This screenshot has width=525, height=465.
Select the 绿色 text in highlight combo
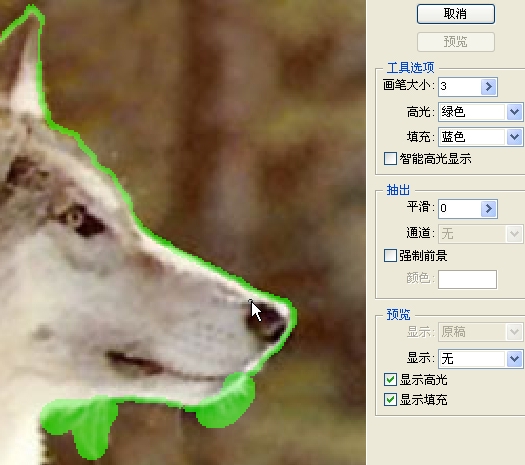pos(453,112)
